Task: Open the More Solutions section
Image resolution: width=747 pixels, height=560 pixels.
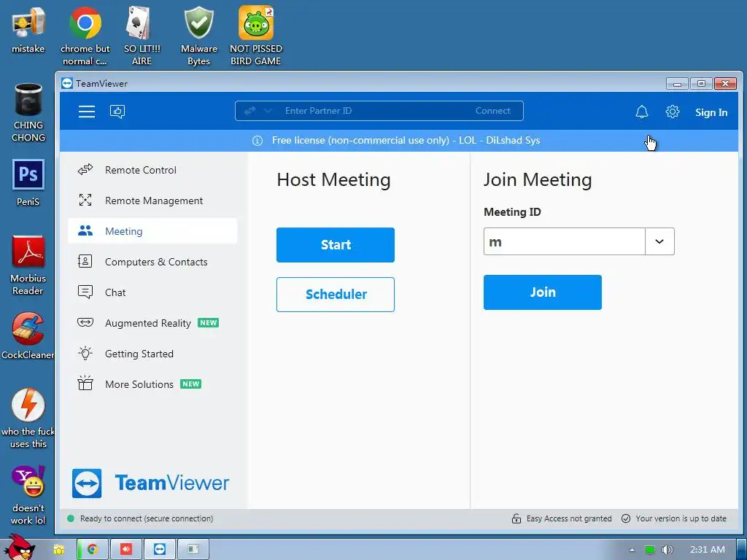Action: tap(152, 384)
